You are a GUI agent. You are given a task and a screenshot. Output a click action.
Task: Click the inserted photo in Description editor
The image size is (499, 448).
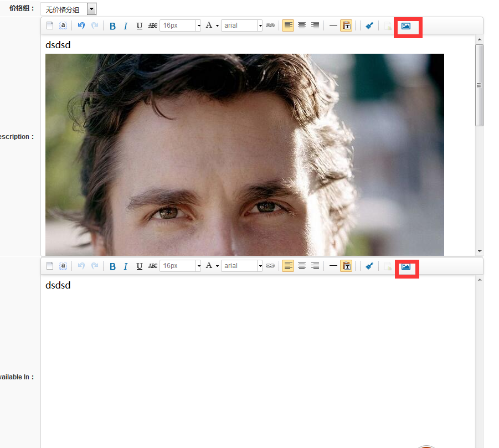tap(245, 155)
